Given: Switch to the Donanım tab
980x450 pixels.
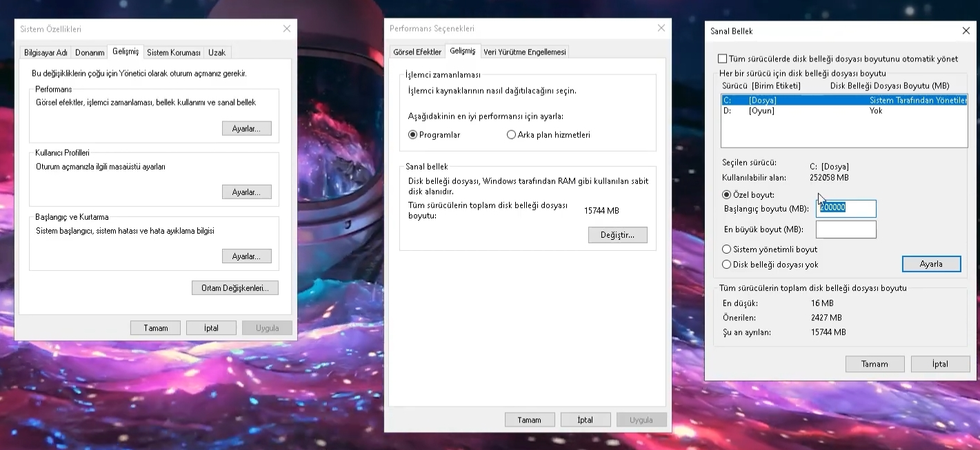Looking at the screenshot, I should [x=90, y=52].
